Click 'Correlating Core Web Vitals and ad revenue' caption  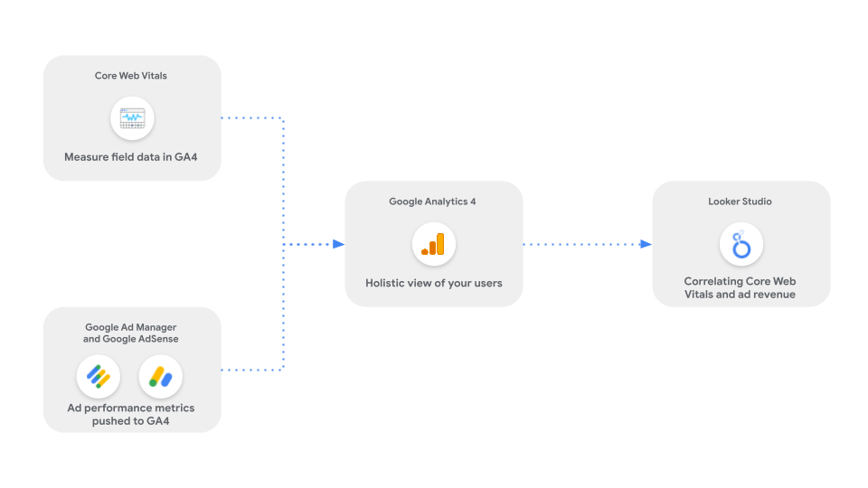pyautogui.click(x=741, y=288)
